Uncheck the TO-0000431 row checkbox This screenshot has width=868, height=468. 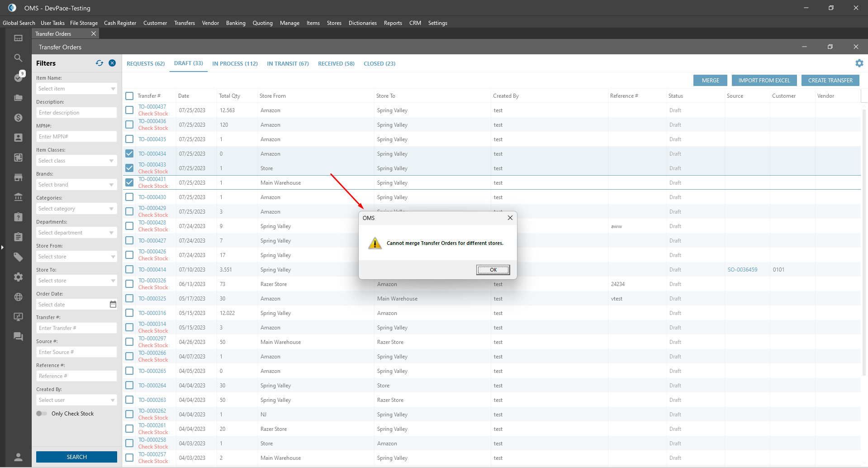(129, 182)
